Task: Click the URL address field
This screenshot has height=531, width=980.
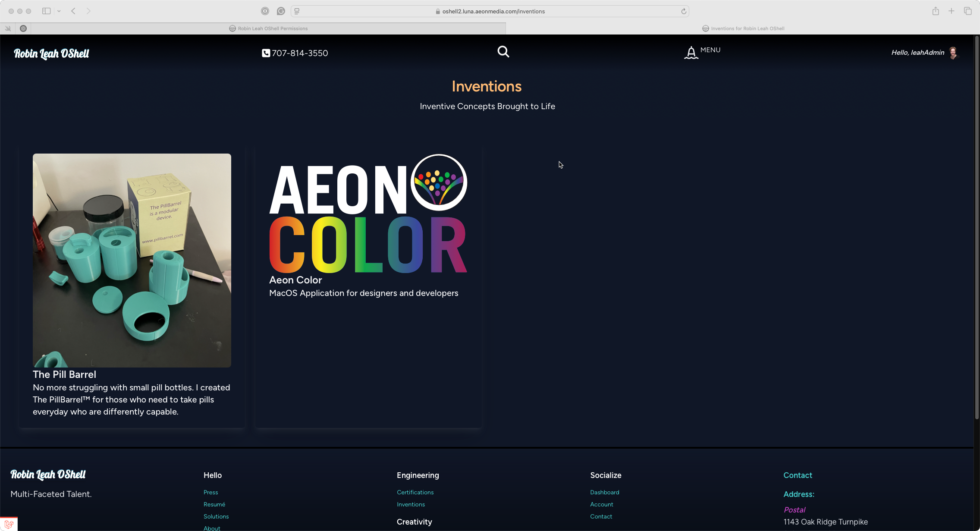Action: coord(493,11)
